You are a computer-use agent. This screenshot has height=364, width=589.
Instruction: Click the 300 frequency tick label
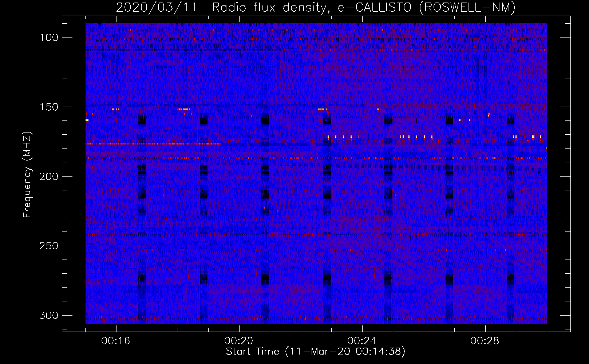point(49,315)
